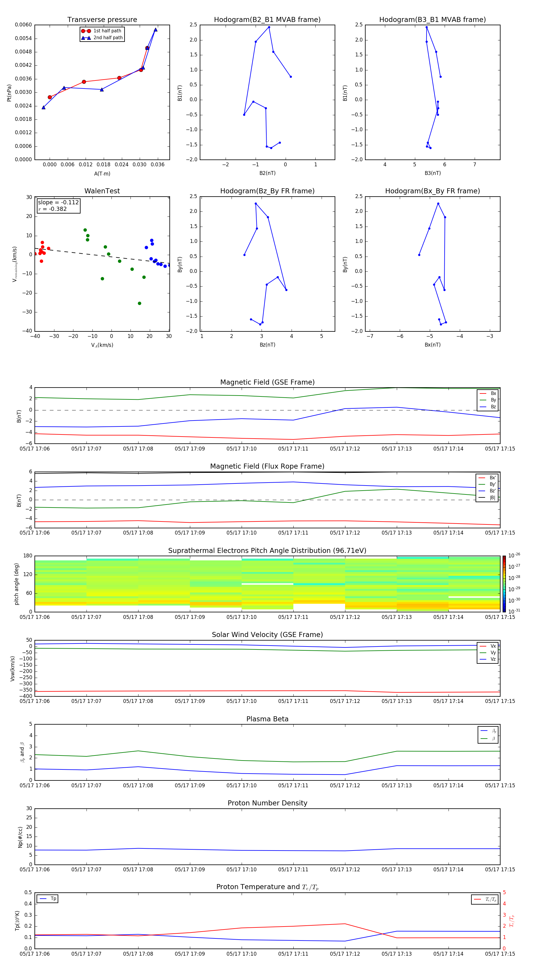Click the 'Transverse pressure' plot title

coord(102,20)
